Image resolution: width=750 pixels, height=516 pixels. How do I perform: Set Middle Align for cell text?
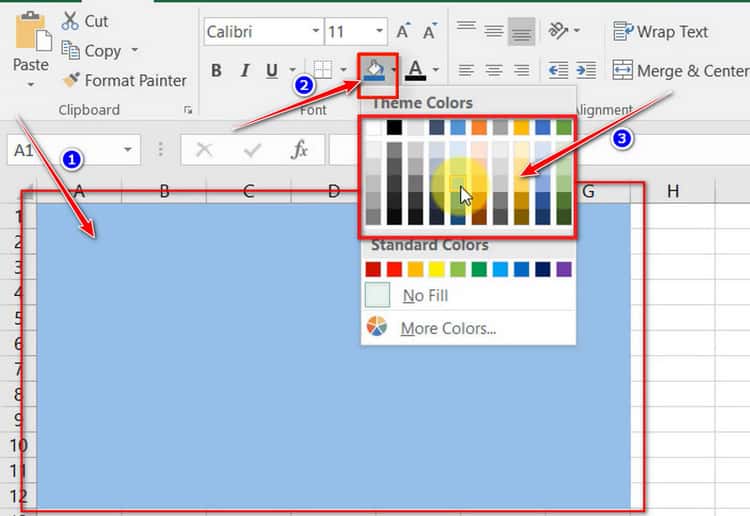point(494,31)
